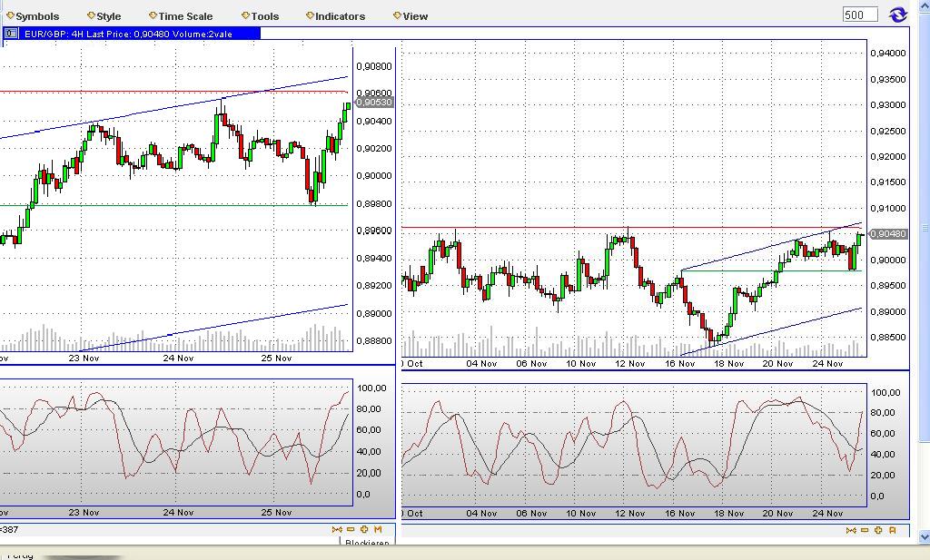
Task: Click the refresh icon beside the bar count field
Action: tap(898, 15)
